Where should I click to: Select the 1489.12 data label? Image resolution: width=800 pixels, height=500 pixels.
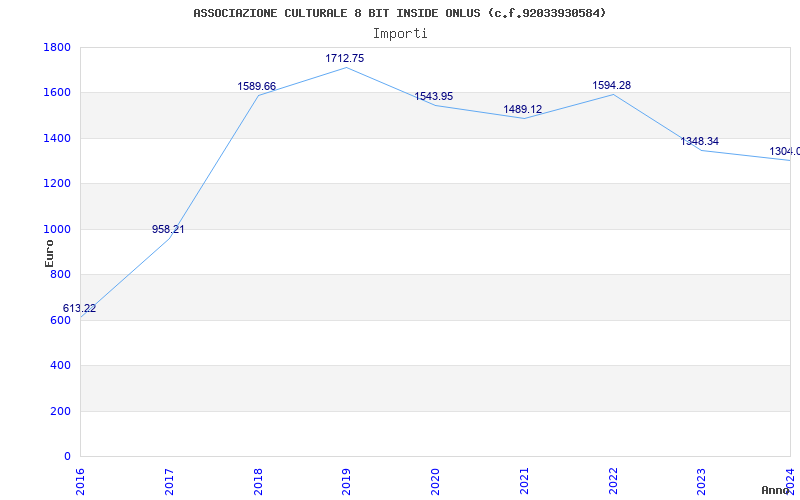pyautogui.click(x=522, y=109)
